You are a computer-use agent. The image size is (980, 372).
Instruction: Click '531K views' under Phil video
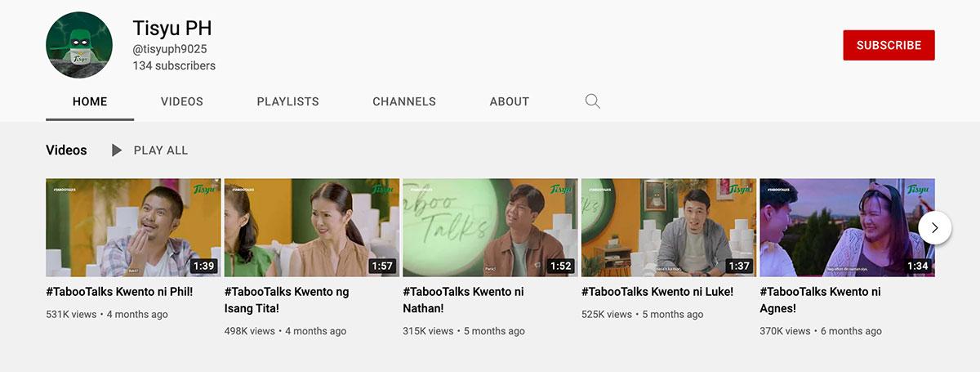(71, 314)
